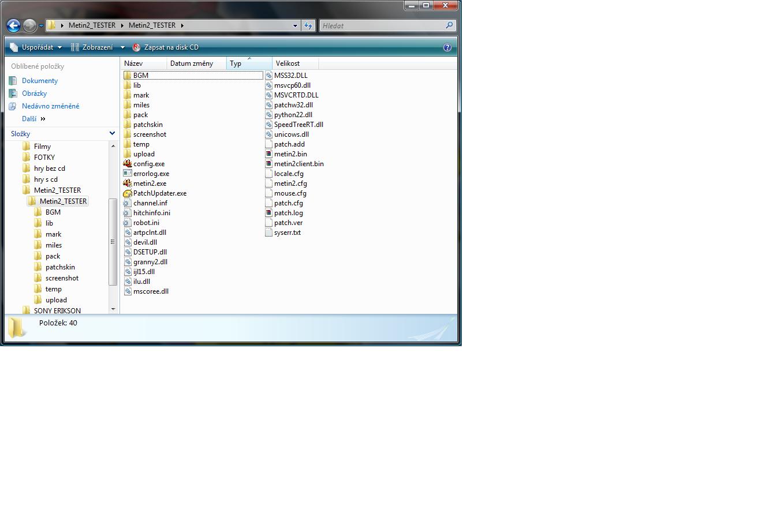
Task: Go back with the Back arrow button
Action: (13, 25)
